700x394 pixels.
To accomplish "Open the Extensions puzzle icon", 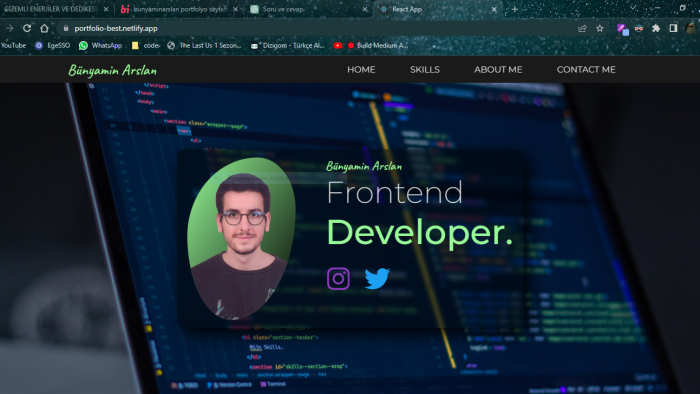I will [656, 28].
